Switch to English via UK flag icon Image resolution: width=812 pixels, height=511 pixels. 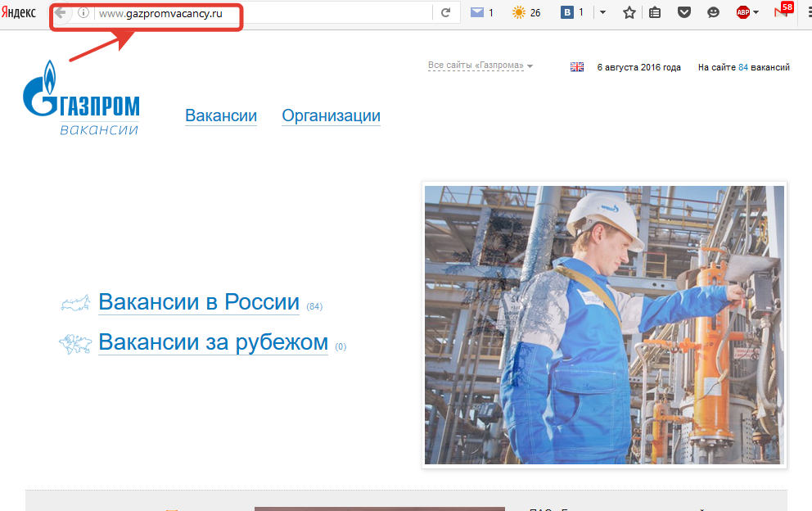577,67
